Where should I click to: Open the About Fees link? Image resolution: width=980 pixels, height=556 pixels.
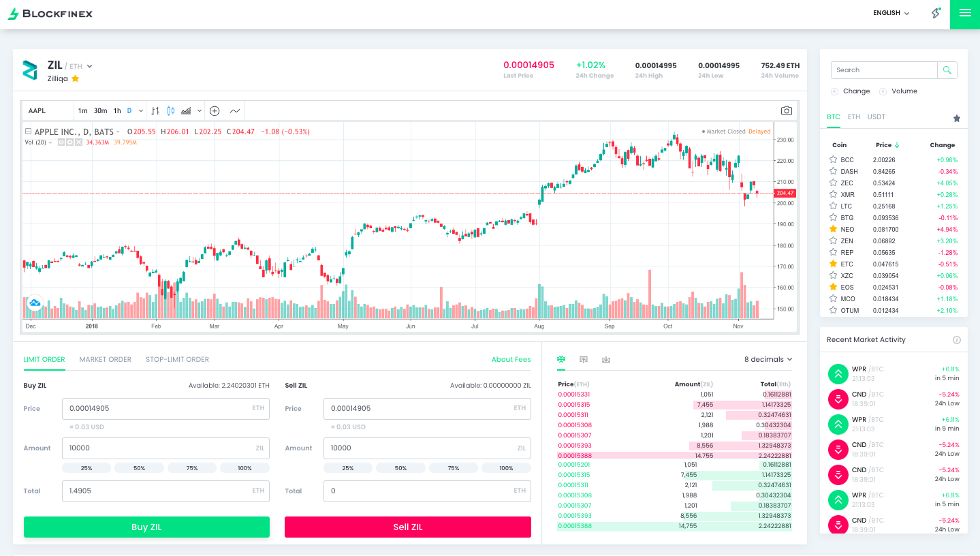(511, 359)
